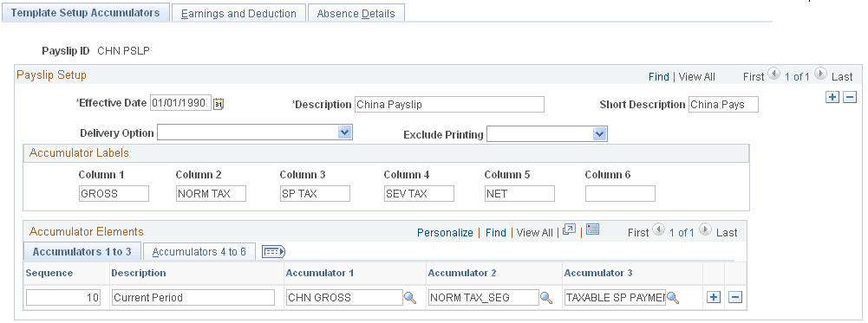
Task: Look up Accumulator 3 value
Action: [673, 298]
